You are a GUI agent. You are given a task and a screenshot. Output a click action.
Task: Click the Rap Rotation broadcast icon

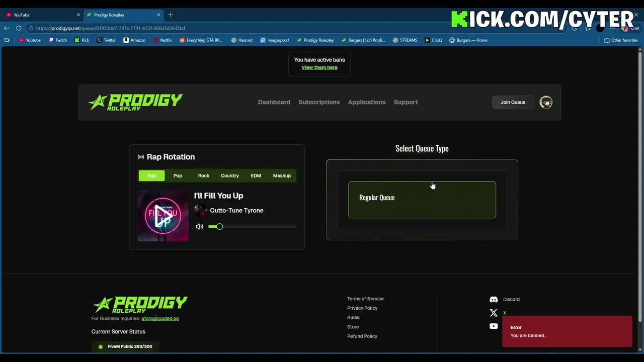[141, 157]
